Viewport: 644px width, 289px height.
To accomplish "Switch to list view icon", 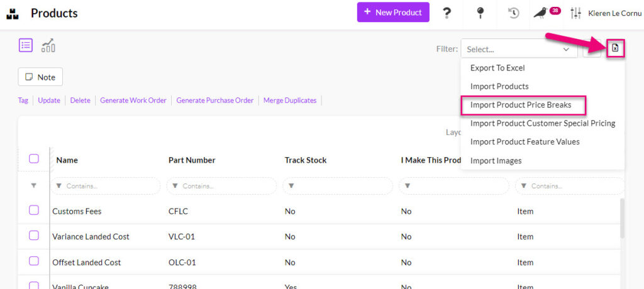I will pyautogui.click(x=26, y=45).
